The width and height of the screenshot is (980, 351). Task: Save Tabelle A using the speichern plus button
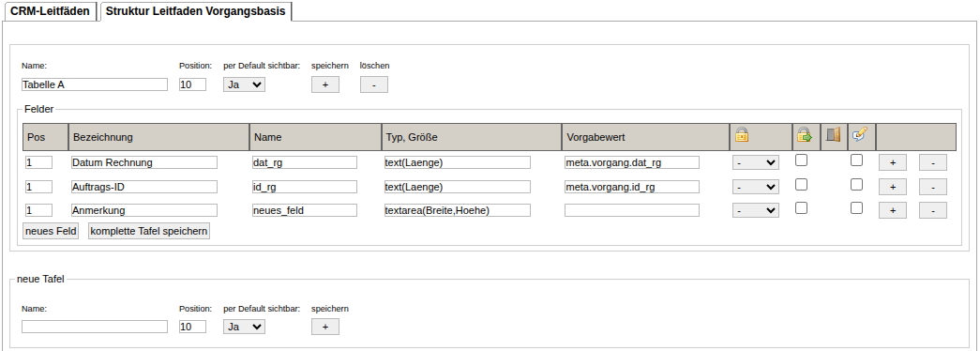(325, 84)
